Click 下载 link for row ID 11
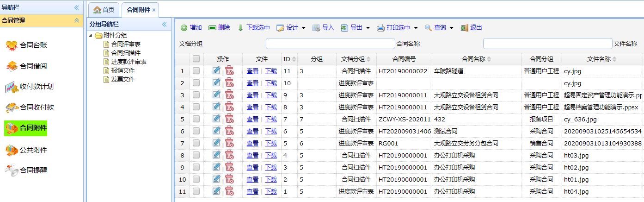This screenshot has height=202, width=644. pos(271,71)
